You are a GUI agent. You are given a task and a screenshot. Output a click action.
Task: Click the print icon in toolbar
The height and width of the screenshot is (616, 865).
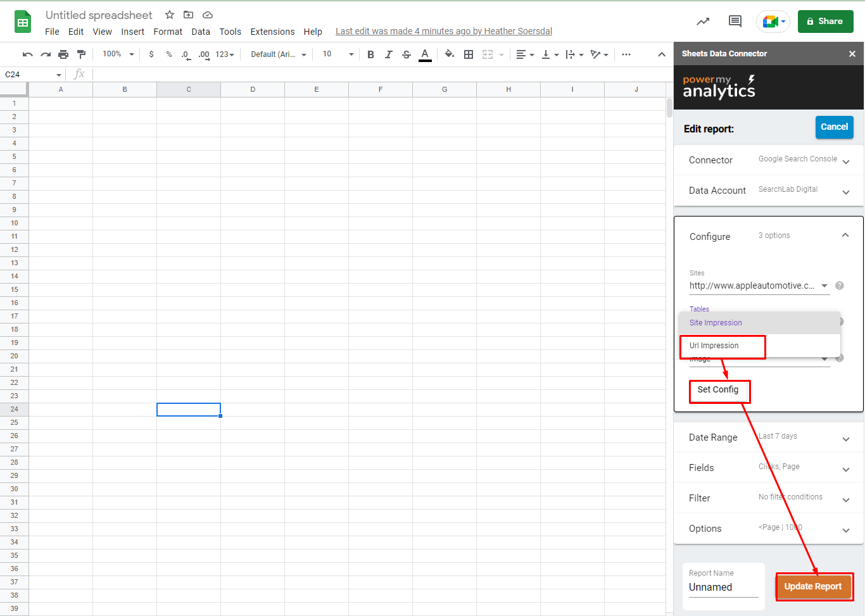(63, 54)
